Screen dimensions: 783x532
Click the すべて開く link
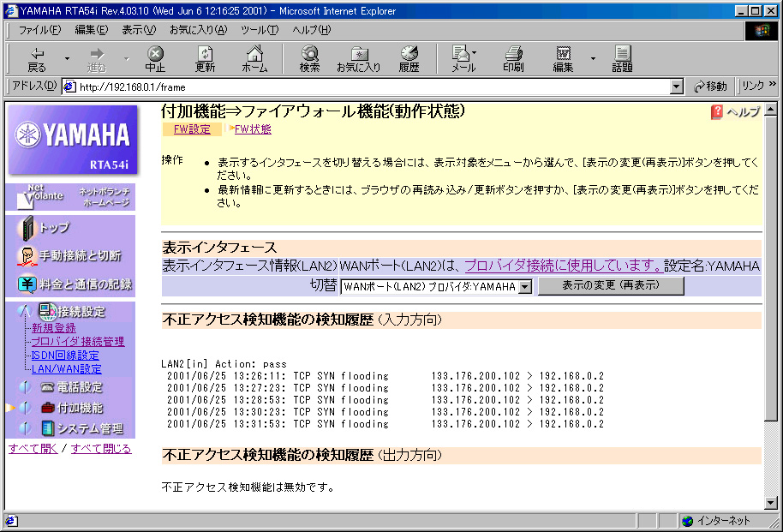tap(33, 449)
